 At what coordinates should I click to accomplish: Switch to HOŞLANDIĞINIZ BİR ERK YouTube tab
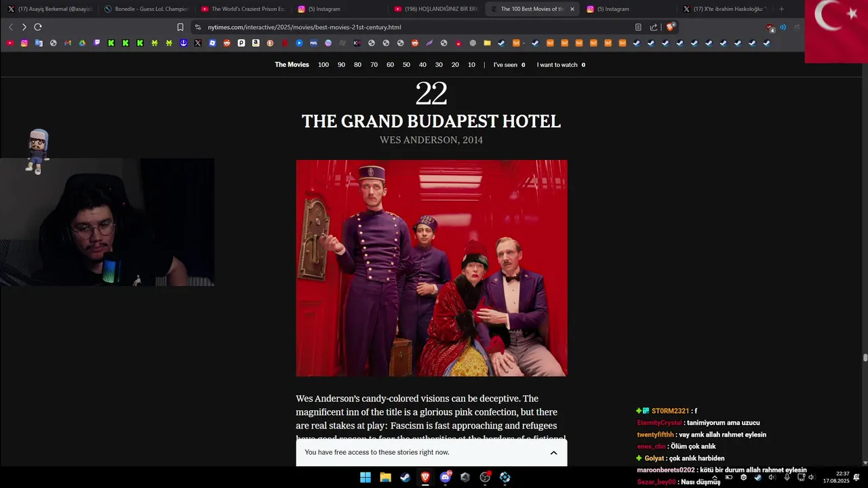pyautogui.click(x=435, y=9)
